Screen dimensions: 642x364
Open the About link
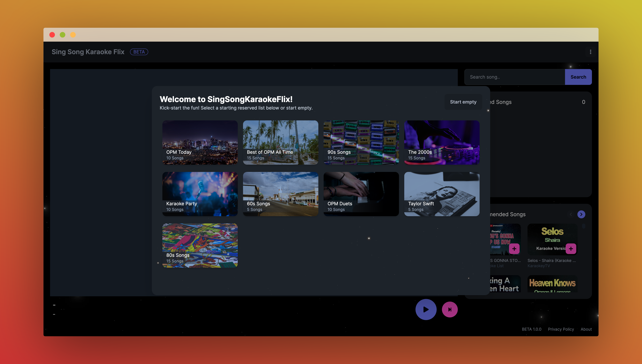pos(586,329)
